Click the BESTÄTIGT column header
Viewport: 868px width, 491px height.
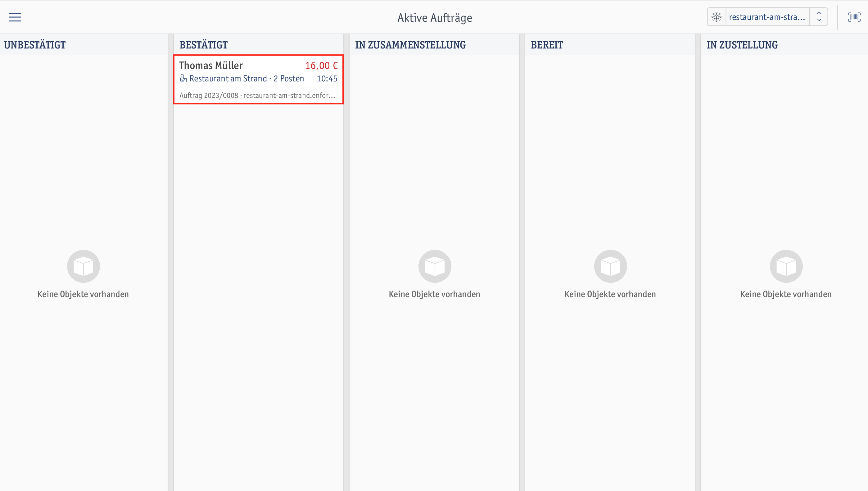(204, 45)
